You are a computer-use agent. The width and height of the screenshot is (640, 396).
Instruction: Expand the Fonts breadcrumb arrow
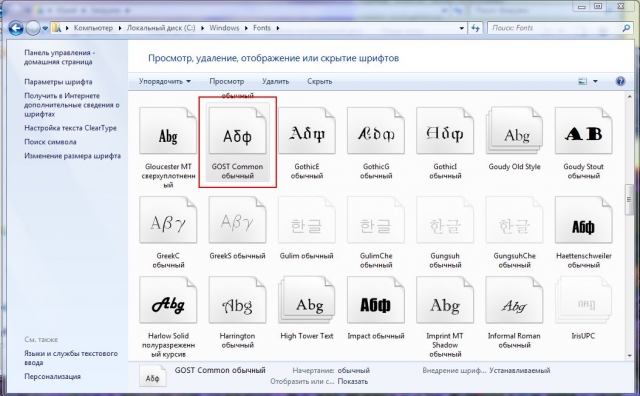278,28
